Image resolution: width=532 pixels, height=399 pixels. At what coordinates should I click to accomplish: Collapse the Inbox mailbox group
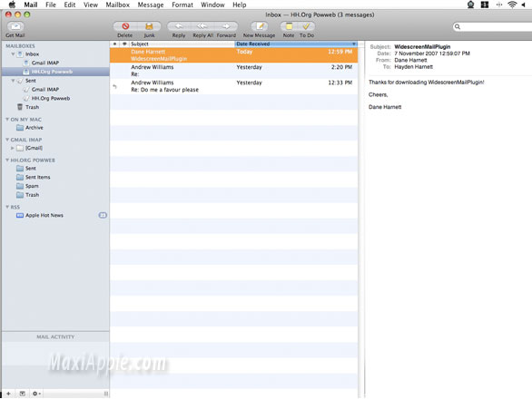13,54
